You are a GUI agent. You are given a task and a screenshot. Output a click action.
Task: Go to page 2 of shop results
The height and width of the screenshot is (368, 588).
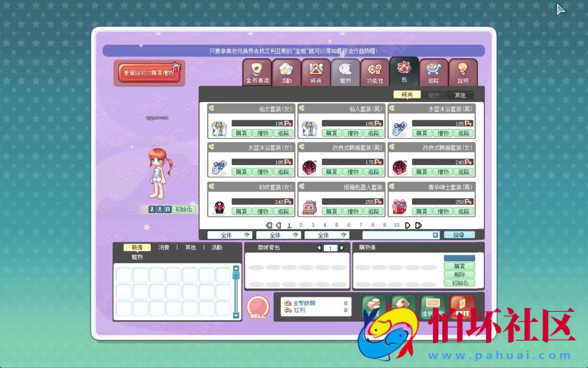tap(301, 225)
